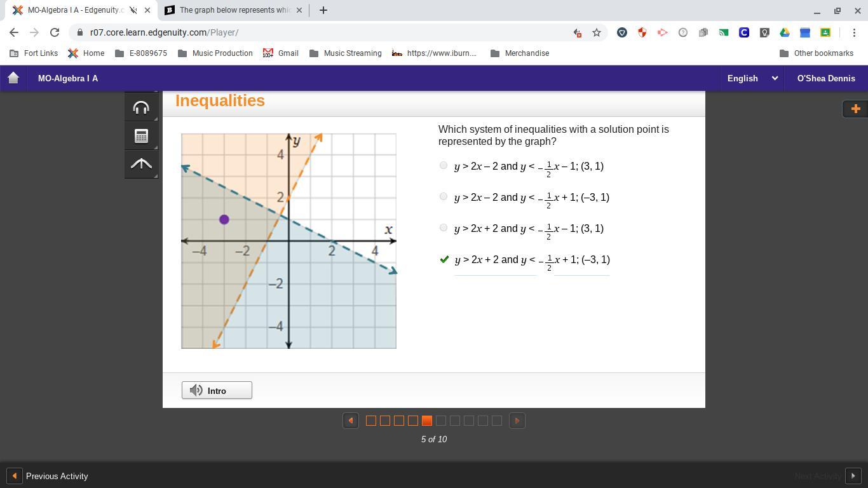Open the audio headphones tool
This screenshot has height=488, width=868.
pyautogui.click(x=141, y=108)
